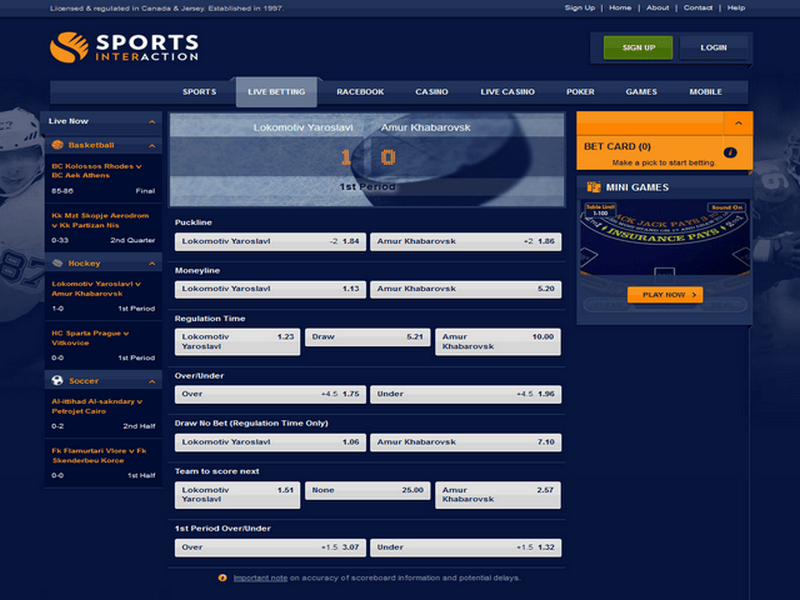Click the Mini Games heading
The image size is (800, 600).
pyautogui.click(x=637, y=187)
